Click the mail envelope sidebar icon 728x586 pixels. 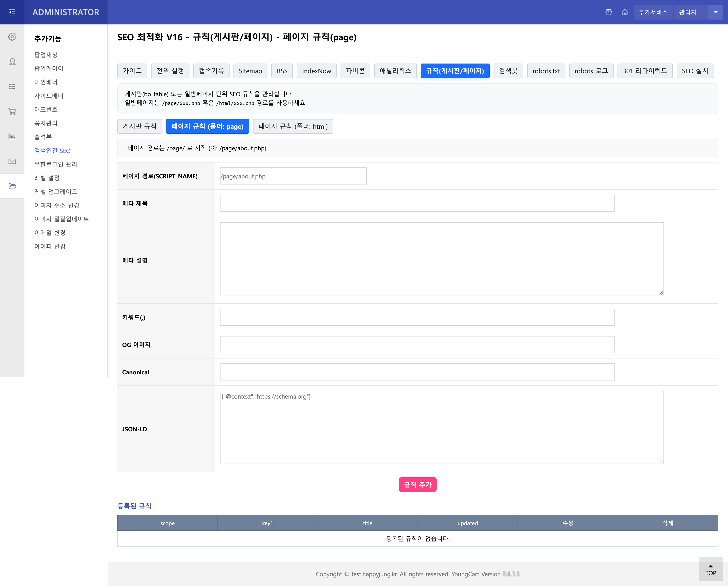point(12,162)
